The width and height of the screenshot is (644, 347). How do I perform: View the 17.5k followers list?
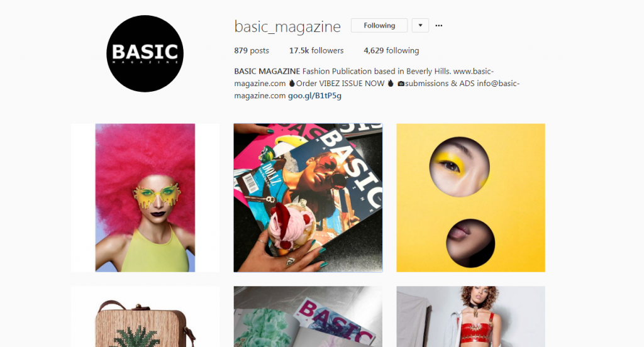pos(316,50)
